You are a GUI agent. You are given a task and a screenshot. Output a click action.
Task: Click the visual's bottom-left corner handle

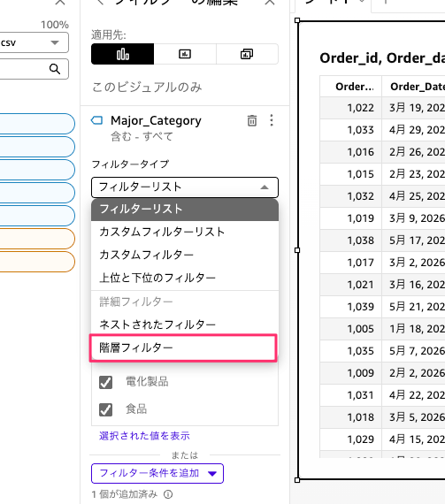point(297,480)
